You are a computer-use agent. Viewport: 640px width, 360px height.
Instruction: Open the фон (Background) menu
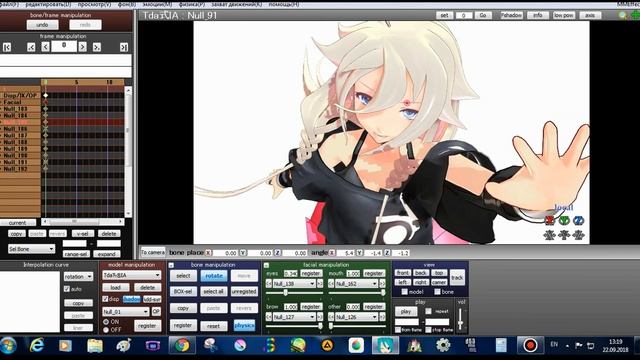click(127, 4)
